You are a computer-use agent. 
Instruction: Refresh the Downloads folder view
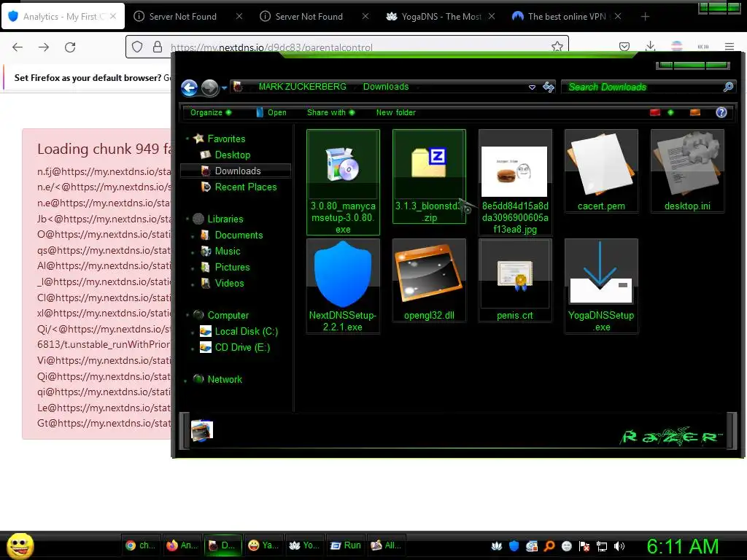(x=549, y=87)
